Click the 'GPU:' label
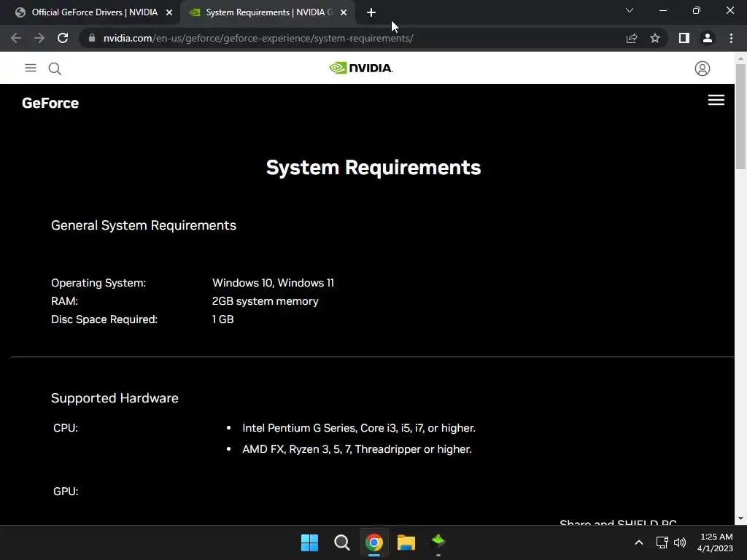Screen dimensions: 747x560 [66, 491]
